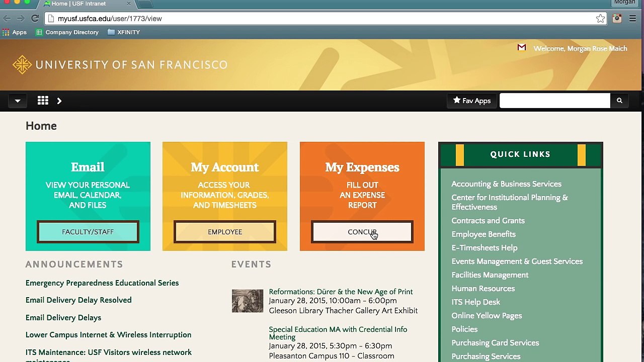Open Email Delivery Delays announcement
Screen dimensions: 644x362
[63, 318]
